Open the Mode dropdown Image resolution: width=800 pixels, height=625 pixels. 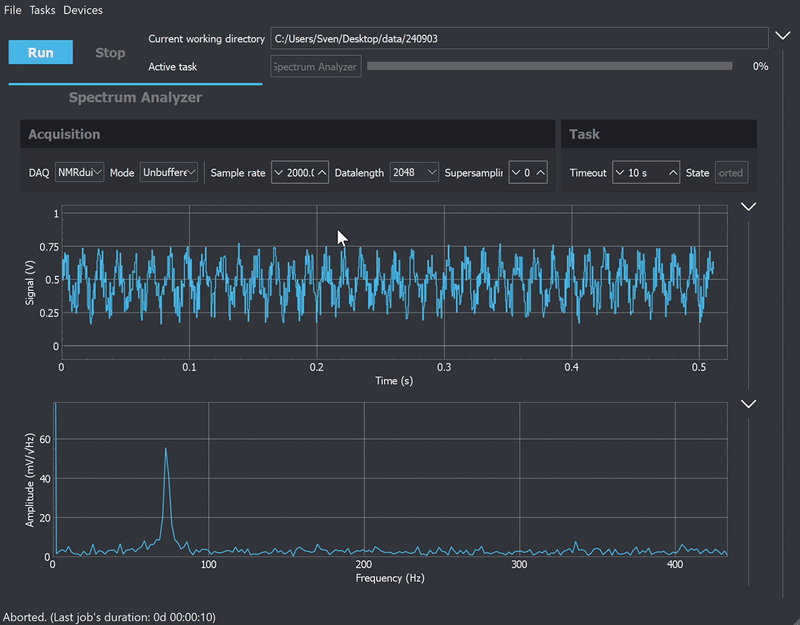(x=169, y=173)
